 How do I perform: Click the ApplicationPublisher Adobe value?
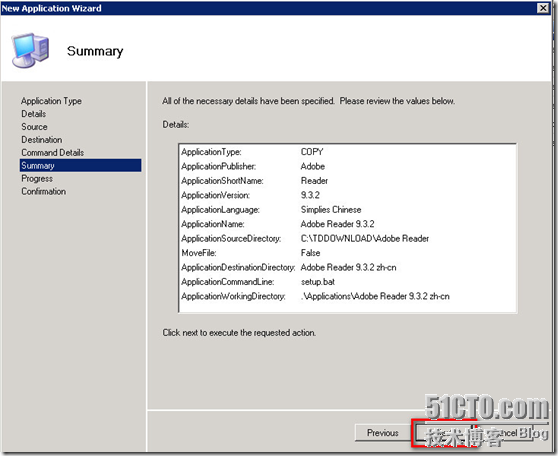click(313, 166)
